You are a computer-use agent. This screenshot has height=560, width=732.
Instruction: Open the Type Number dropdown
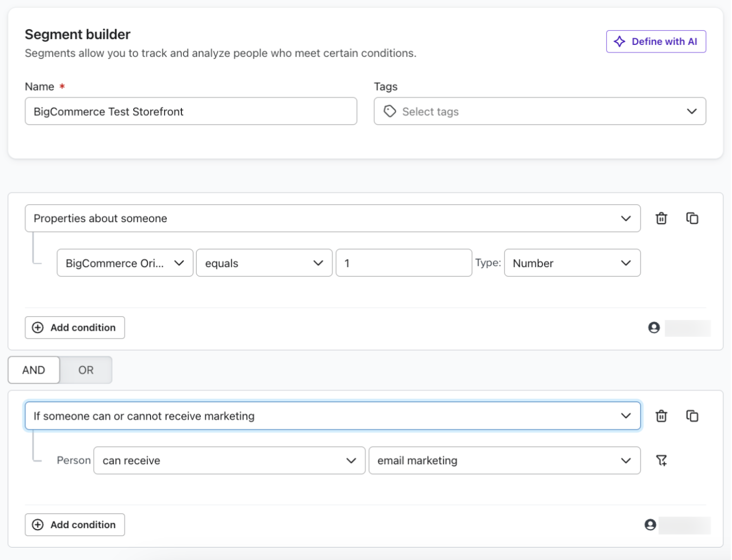572,263
